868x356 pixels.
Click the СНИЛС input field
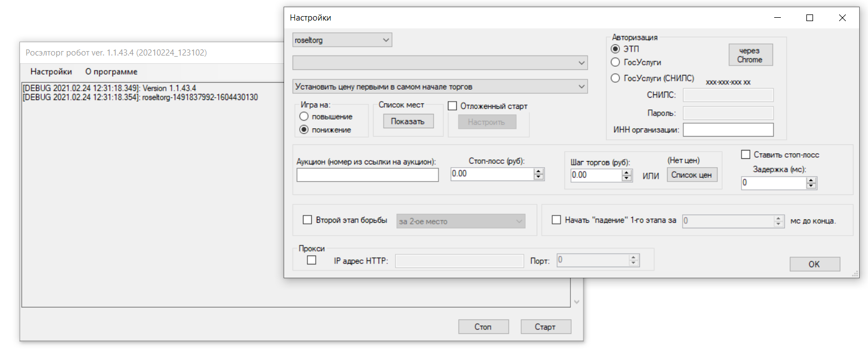click(728, 95)
